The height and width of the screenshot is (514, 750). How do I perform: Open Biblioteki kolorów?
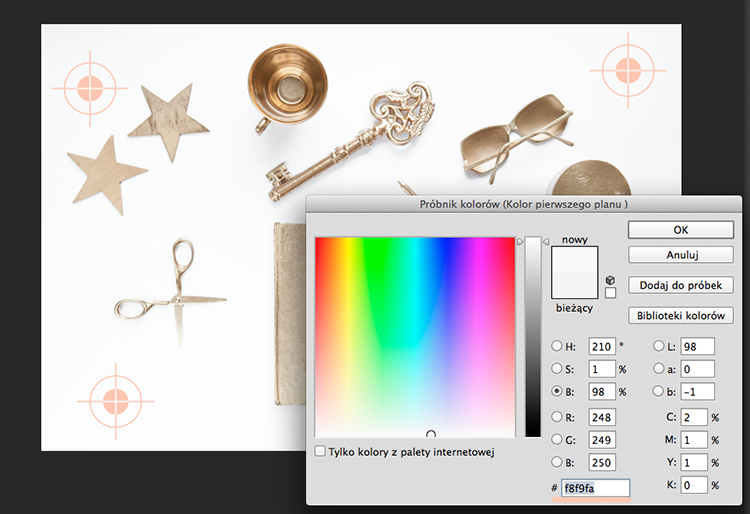pyautogui.click(x=681, y=316)
